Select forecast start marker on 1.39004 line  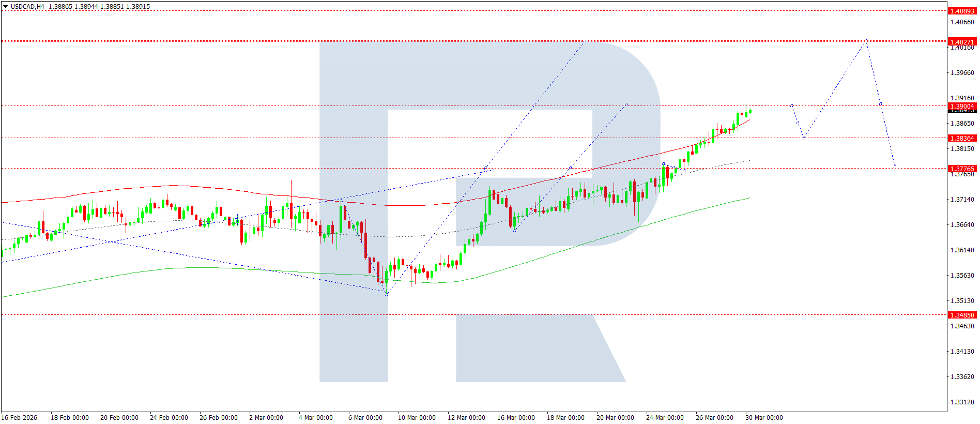(791, 105)
